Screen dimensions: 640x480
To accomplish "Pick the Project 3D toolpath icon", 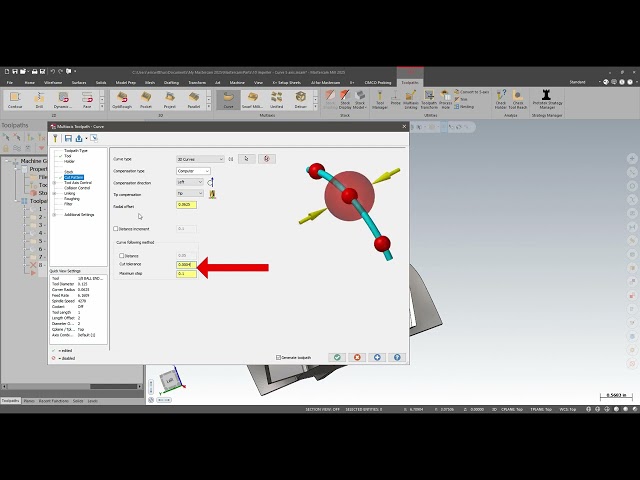I will 170,100.
